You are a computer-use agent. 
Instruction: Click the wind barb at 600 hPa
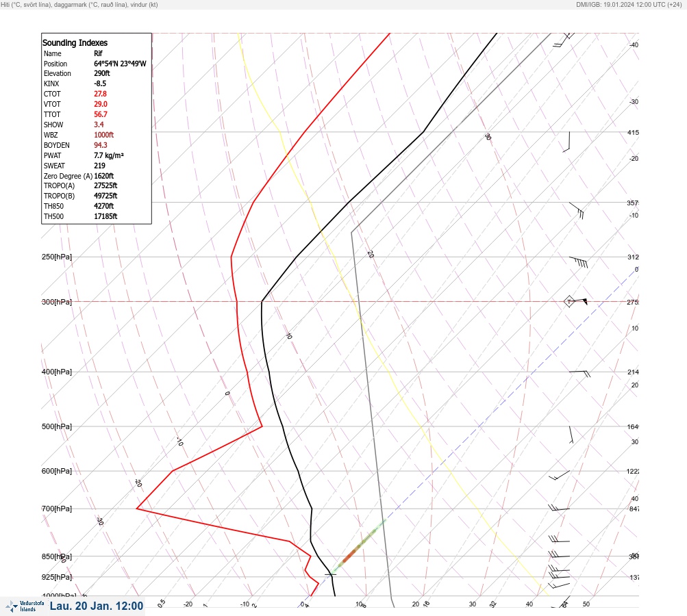pos(559,475)
